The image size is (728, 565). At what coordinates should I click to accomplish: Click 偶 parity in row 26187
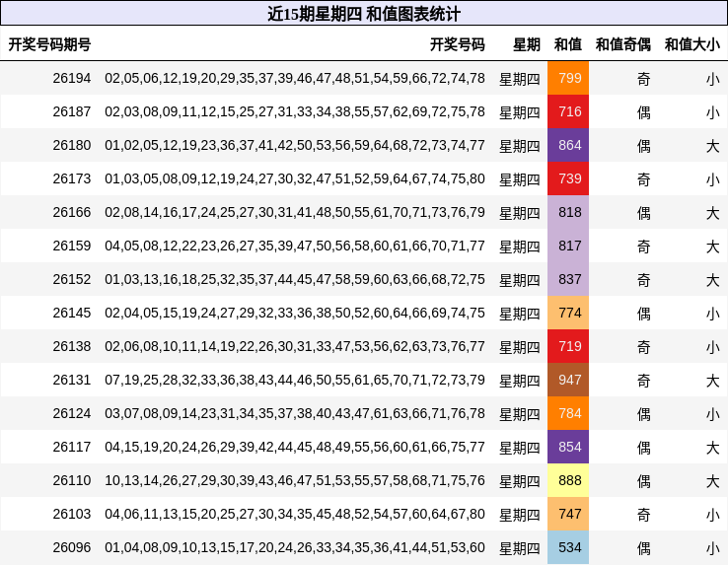click(643, 112)
